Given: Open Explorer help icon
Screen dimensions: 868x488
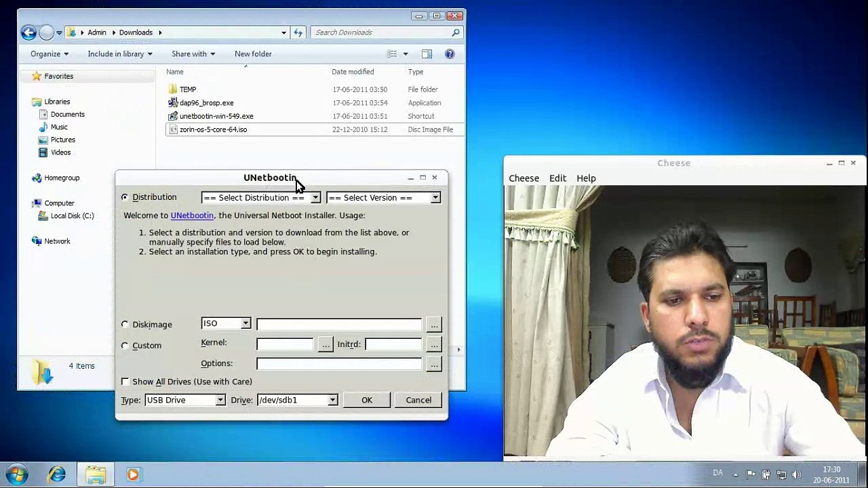Looking at the screenshot, I should 450,54.
